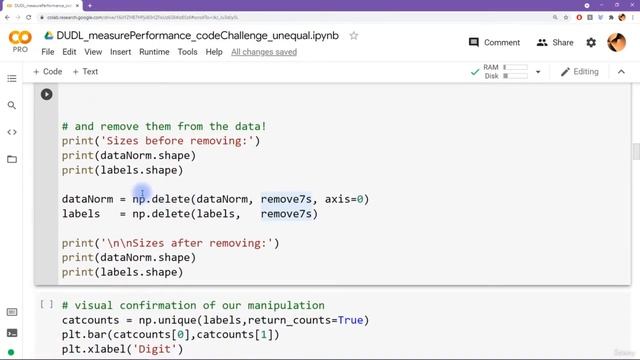Reload the browser page
This screenshot has height=360, width=640.
28,18
